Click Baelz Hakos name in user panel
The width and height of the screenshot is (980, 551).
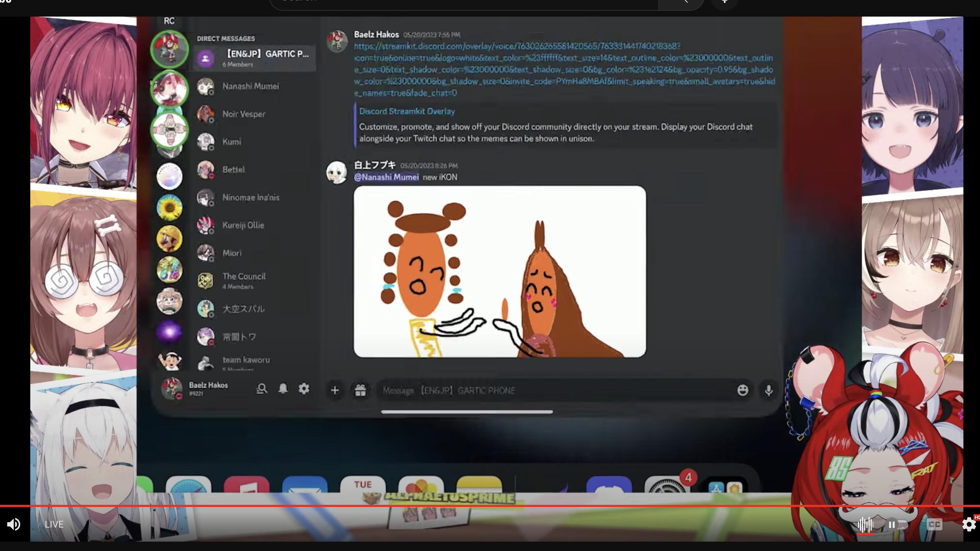coord(208,385)
